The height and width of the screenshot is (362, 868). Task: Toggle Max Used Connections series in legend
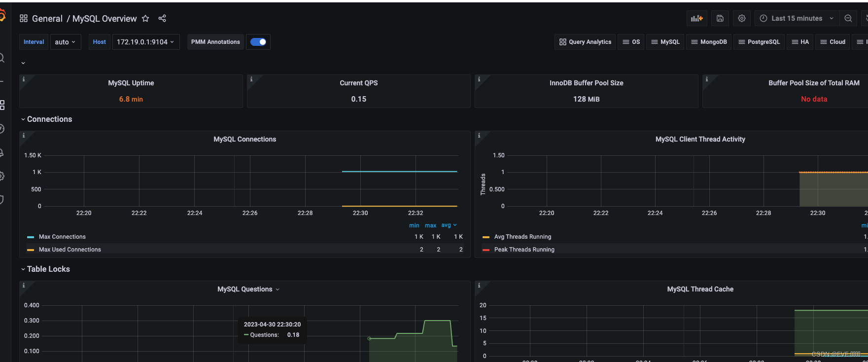(70, 250)
